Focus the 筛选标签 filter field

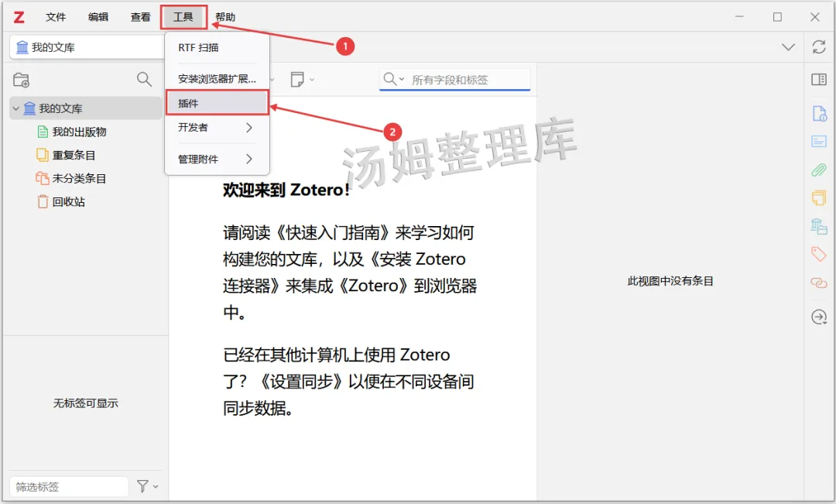pyautogui.click(x=70, y=486)
